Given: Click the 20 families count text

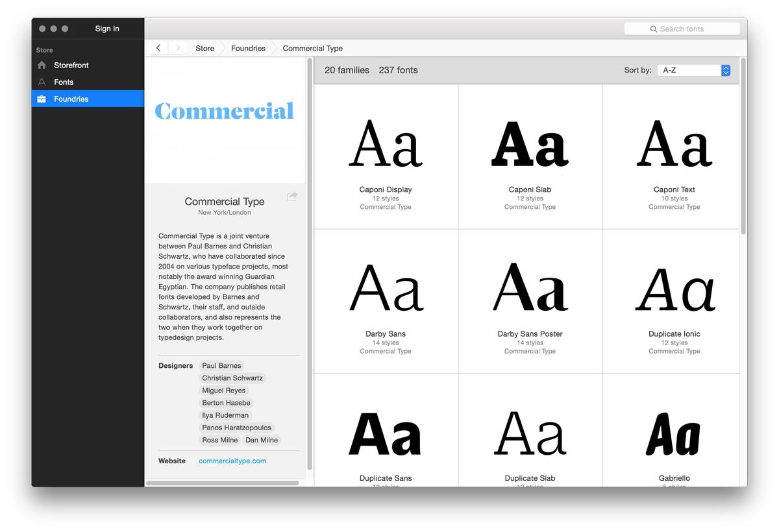Looking at the screenshot, I should (x=347, y=70).
